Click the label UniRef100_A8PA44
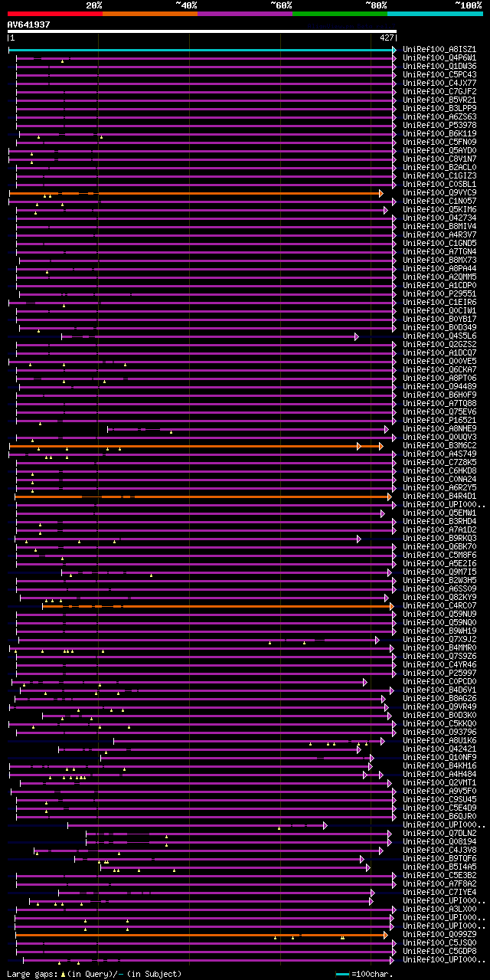The height and width of the screenshot is (980, 490). [439, 269]
